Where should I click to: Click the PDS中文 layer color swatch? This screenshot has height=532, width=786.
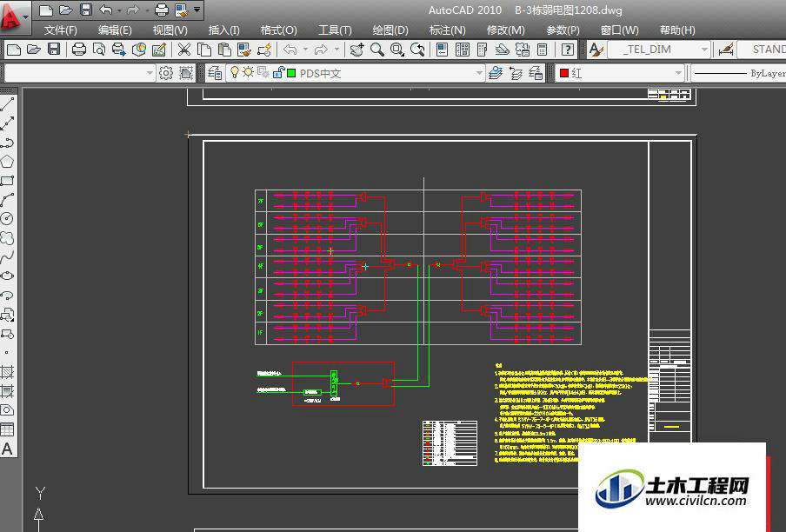tap(291, 73)
